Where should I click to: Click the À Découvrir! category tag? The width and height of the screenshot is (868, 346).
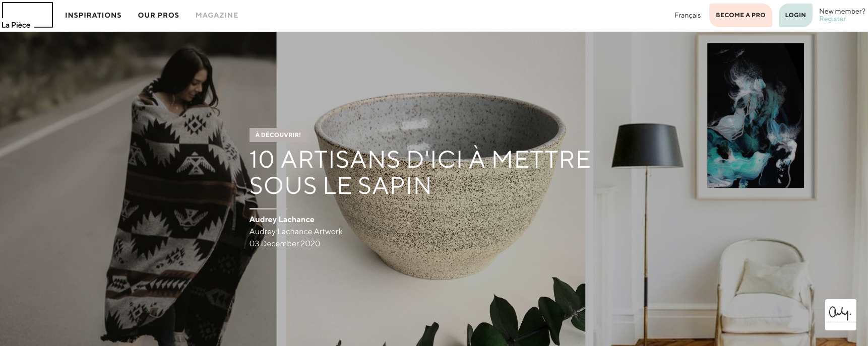coord(278,134)
